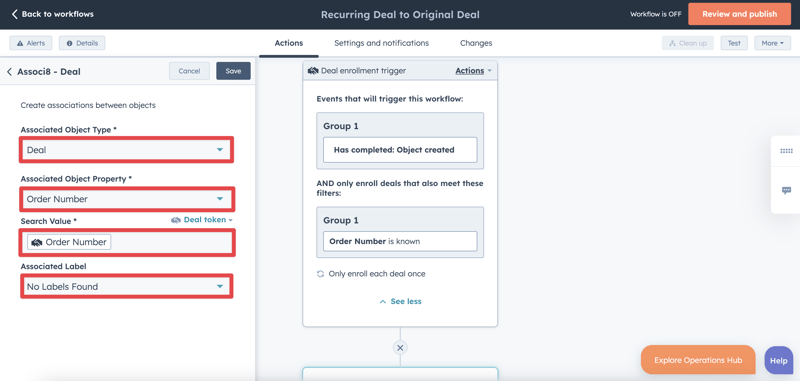Open the Deal token dropdown
800x381 pixels.
point(202,220)
